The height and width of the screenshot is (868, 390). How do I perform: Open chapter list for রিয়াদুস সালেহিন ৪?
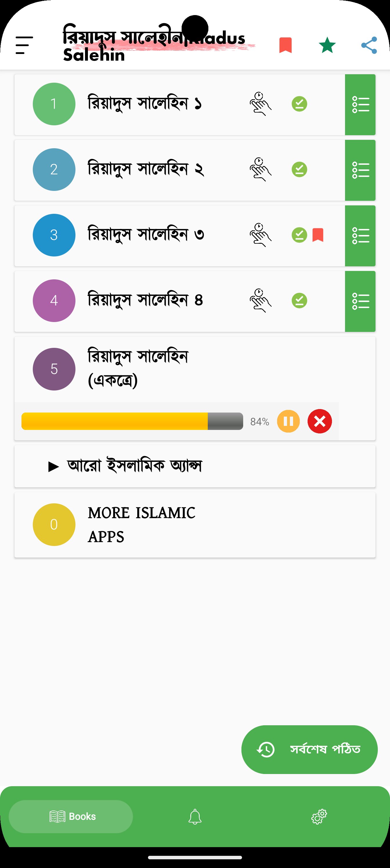pyautogui.click(x=360, y=301)
